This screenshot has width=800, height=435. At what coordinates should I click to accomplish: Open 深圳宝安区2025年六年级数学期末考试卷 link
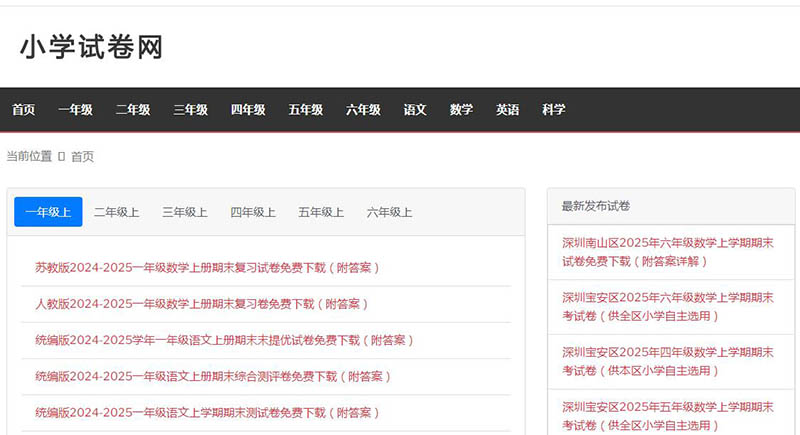[x=668, y=306]
